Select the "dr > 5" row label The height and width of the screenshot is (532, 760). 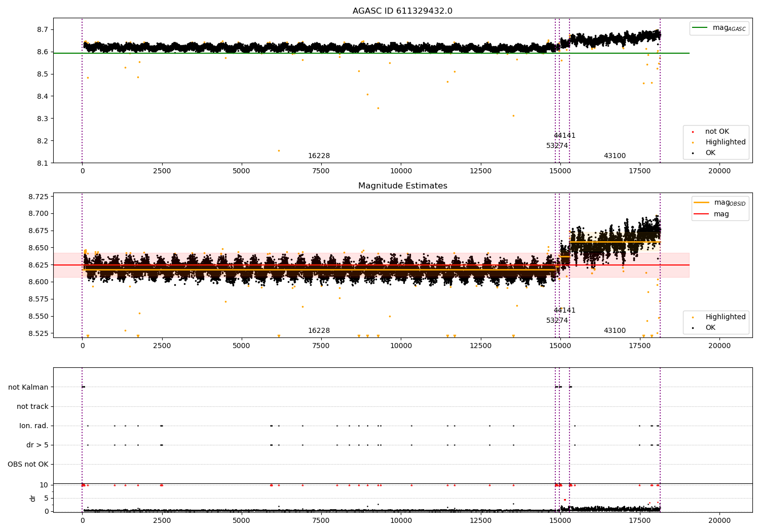tap(37, 445)
